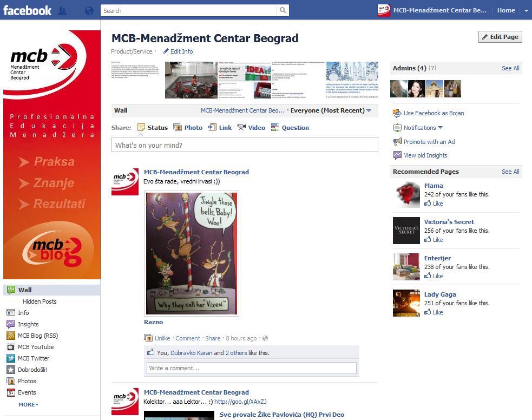Click the MCB profile icon in top bar
Image resolution: width=532 pixels, height=420 pixels.
384,10
